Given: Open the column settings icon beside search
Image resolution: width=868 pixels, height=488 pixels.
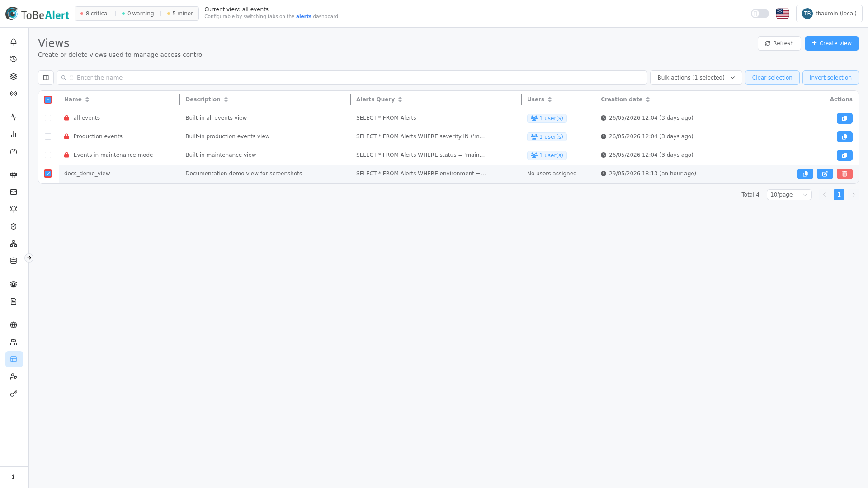Looking at the screenshot, I should (x=46, y=78).
